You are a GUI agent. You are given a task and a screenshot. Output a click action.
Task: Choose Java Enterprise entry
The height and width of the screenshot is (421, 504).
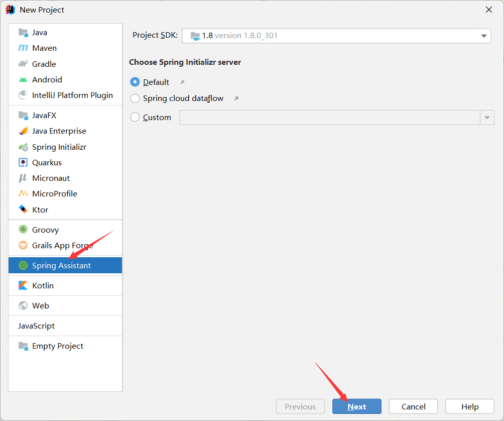[65, 131]
